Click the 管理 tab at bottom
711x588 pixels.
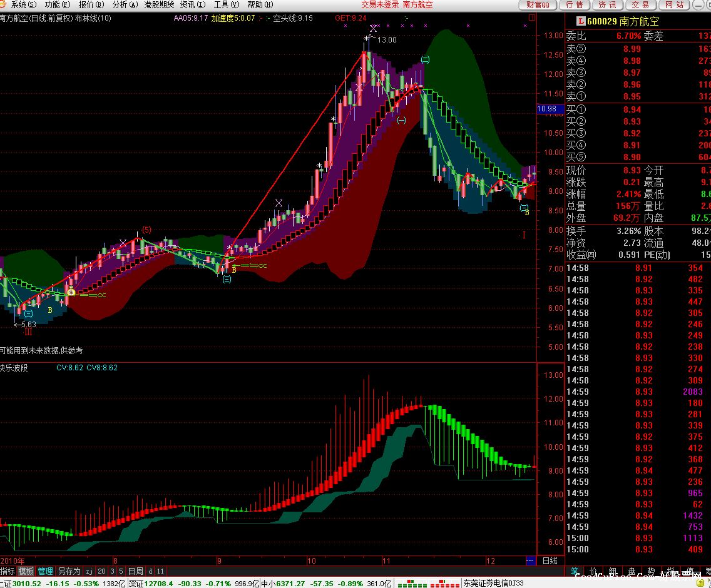pyautogui.click(x=45, y=571)
